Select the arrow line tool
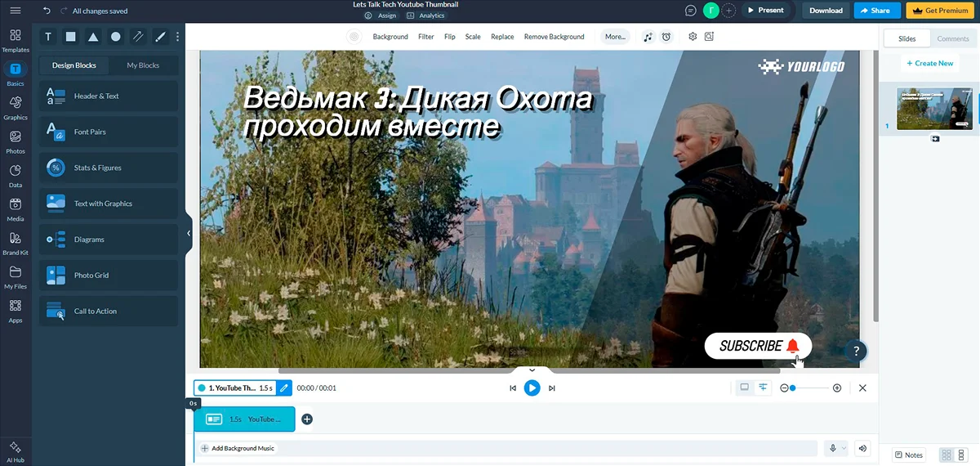980x466 pixels. point(138,37)
